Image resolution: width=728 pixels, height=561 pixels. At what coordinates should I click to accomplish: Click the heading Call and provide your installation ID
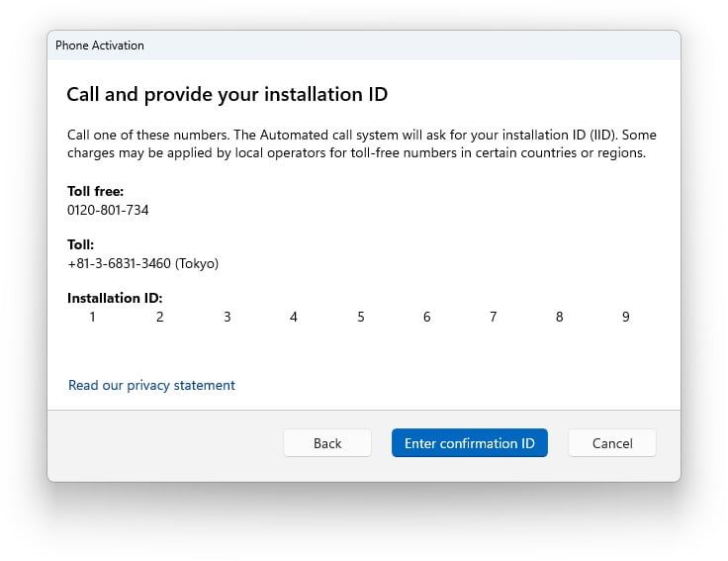[x=227, y=95]
